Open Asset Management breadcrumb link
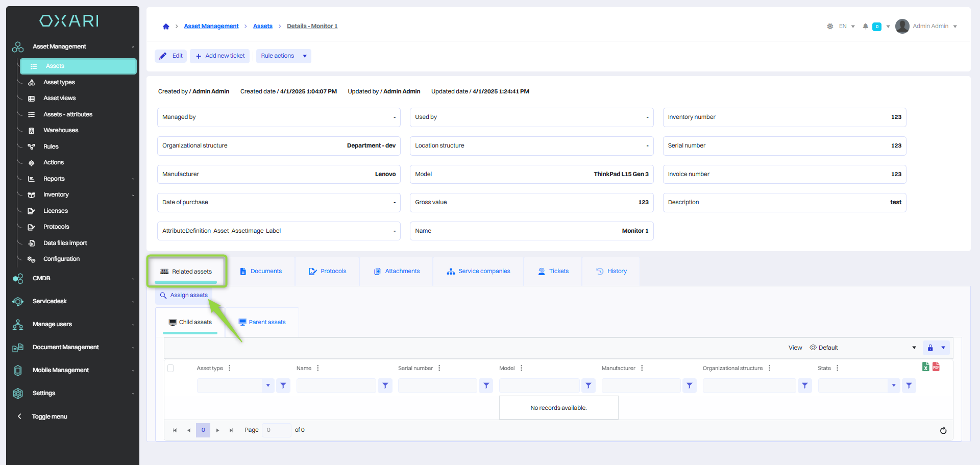The image size is (980, 465). [211, 26]
